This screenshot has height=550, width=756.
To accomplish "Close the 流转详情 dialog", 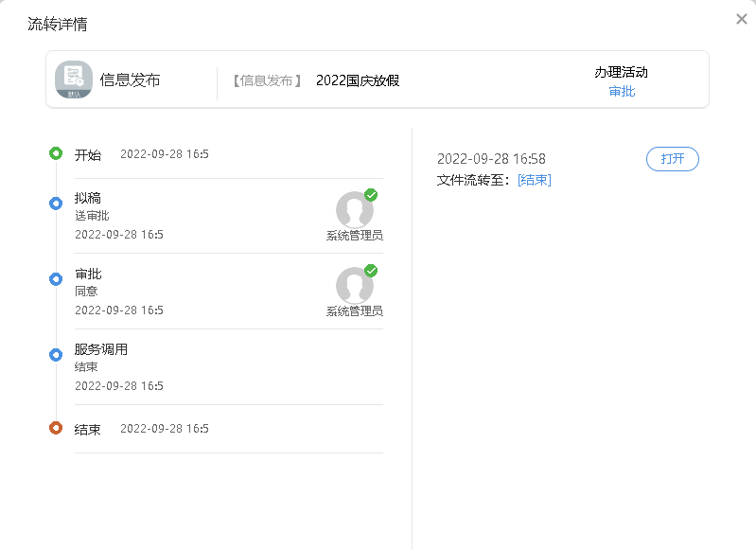I will pos(741,19).
